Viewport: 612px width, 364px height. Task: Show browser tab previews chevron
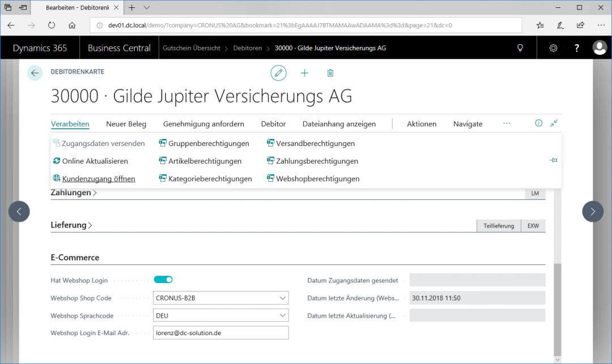click(x=146, y=7)
